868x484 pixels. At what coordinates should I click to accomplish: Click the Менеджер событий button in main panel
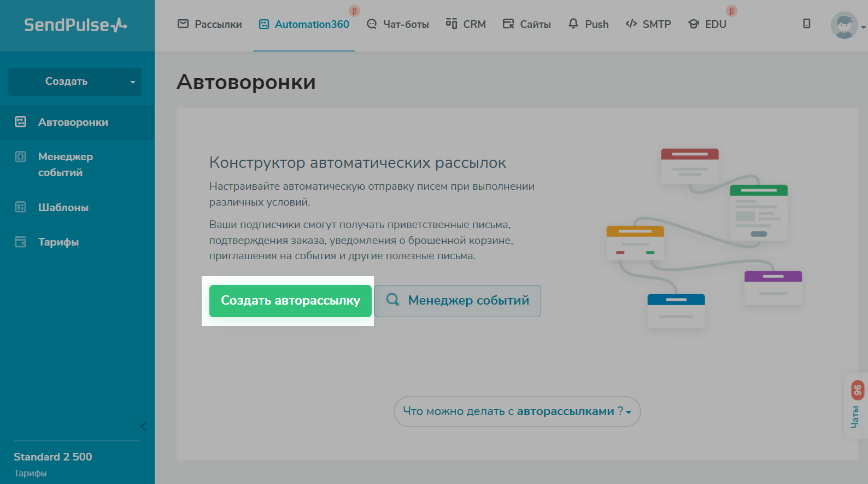click(x=458, y=301)
